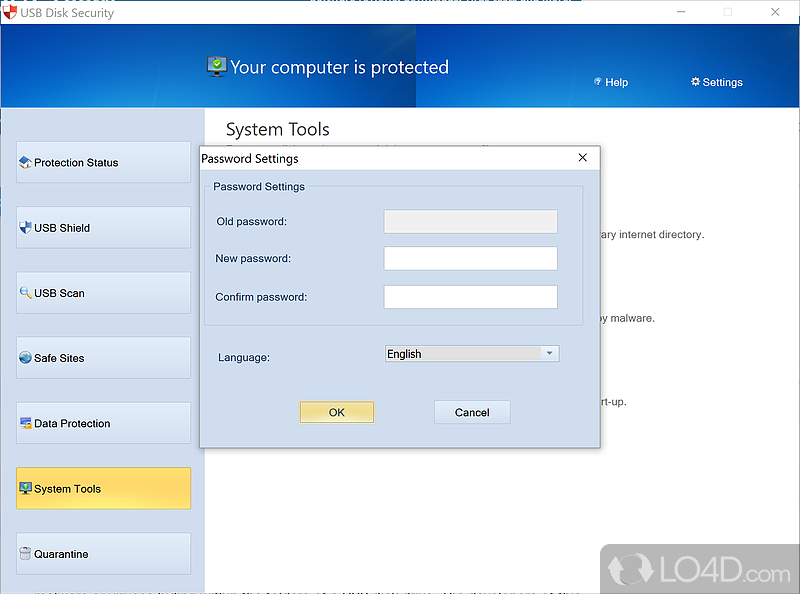Open the Language dropdown arrow
The image size is (800, 594).
[548, 353]
